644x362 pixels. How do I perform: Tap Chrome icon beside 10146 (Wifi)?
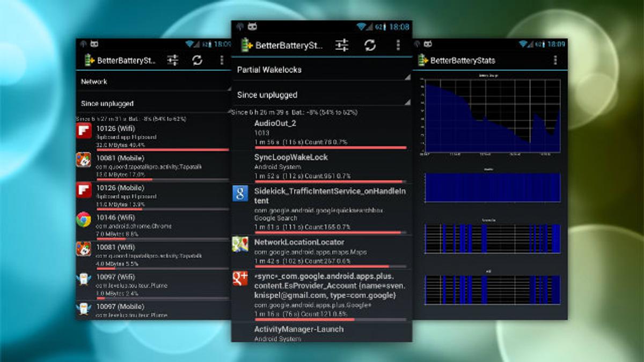[83, 219]
